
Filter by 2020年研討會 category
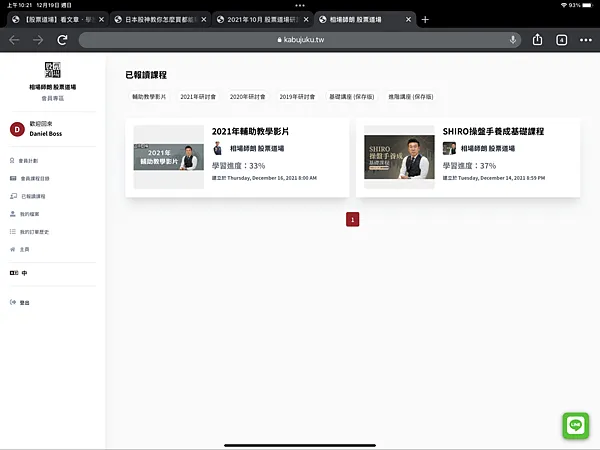(x=247, y=97)
